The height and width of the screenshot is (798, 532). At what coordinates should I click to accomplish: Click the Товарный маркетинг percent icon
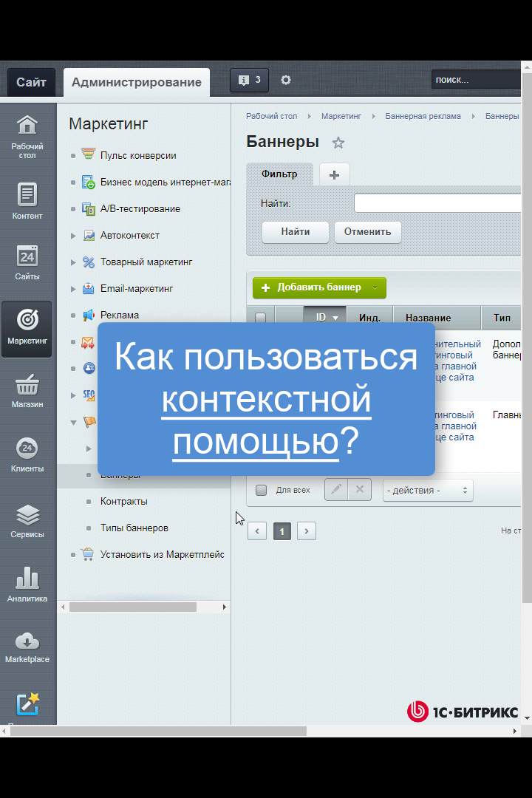coord(89,262)
